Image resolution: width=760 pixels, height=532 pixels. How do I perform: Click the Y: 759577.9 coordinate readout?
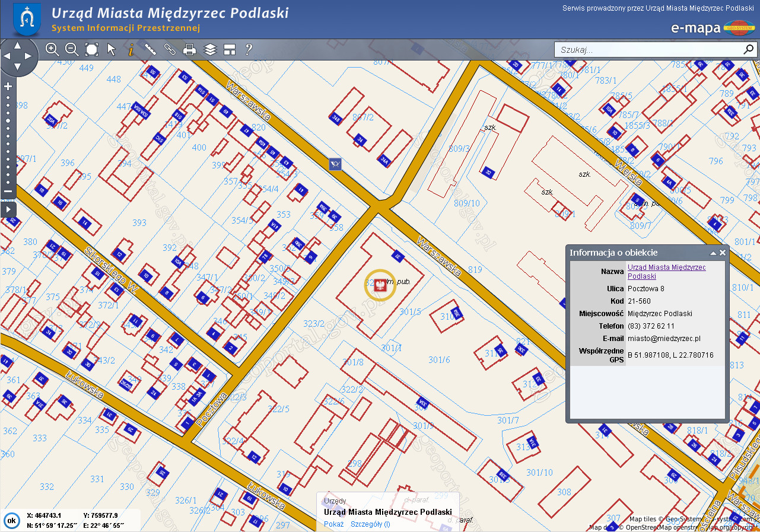point(100,515)
